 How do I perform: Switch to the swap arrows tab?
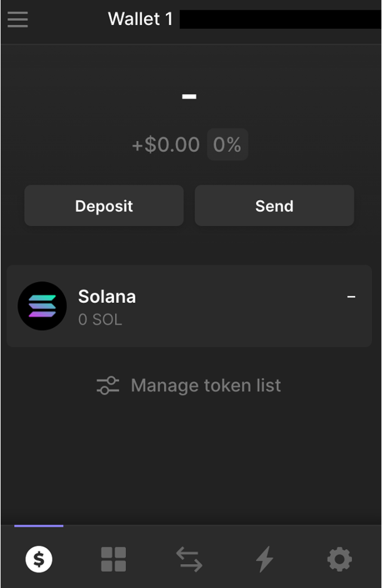pos(189,560)
